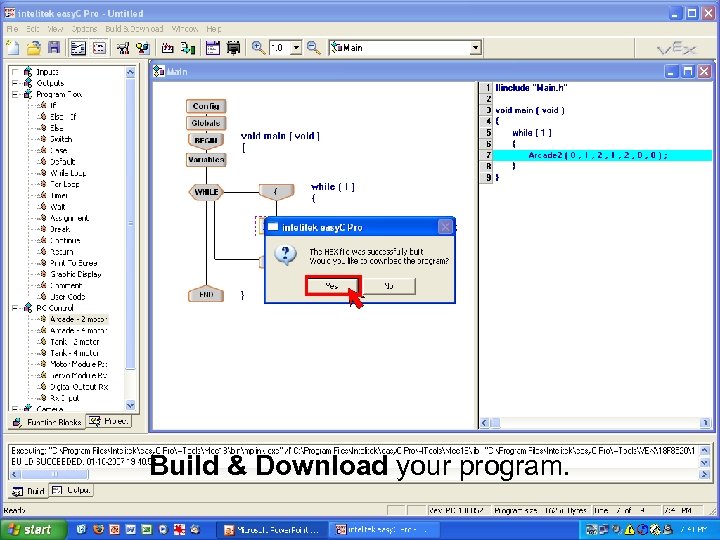This screenshot has height=540, width=720.
Task: Select the Graphic Display block
Action: pos(76,274)
